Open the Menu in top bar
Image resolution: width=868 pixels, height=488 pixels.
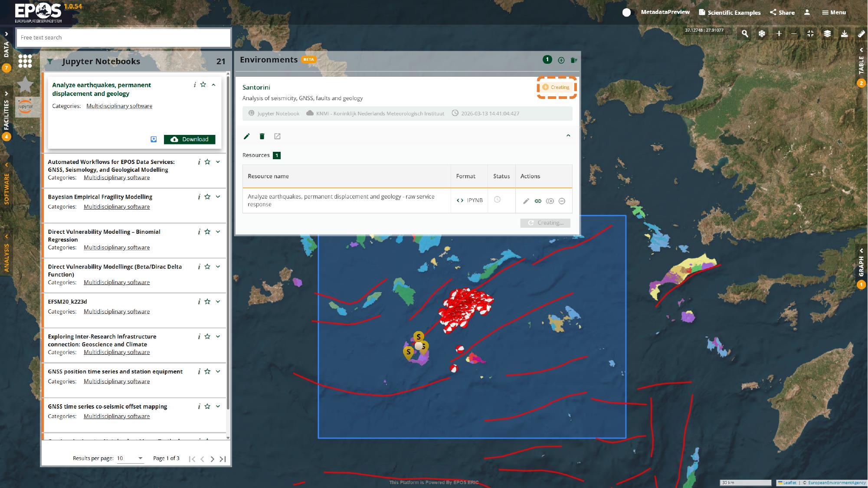(834, 13)
